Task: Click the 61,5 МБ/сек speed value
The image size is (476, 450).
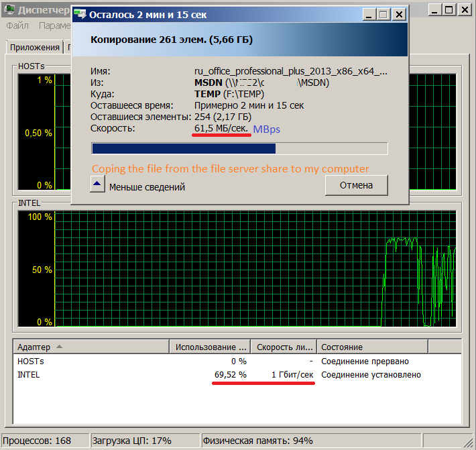Action: pos(221,129)
